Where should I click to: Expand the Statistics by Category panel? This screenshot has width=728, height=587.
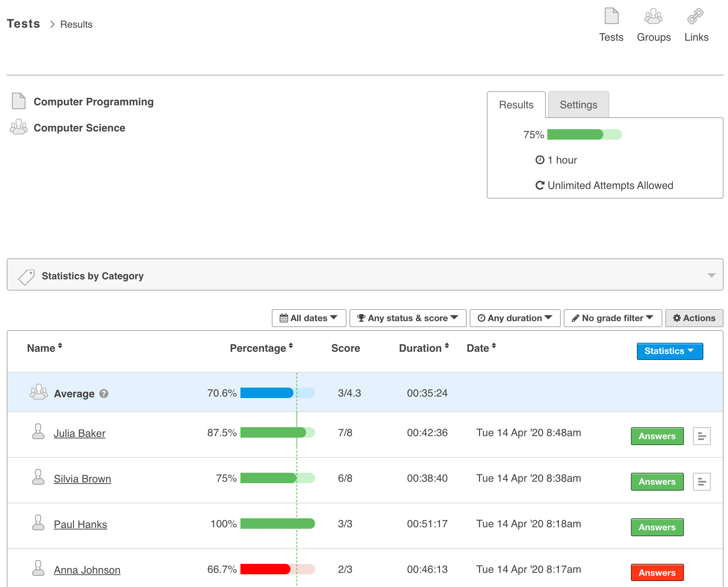click(711, 275)
